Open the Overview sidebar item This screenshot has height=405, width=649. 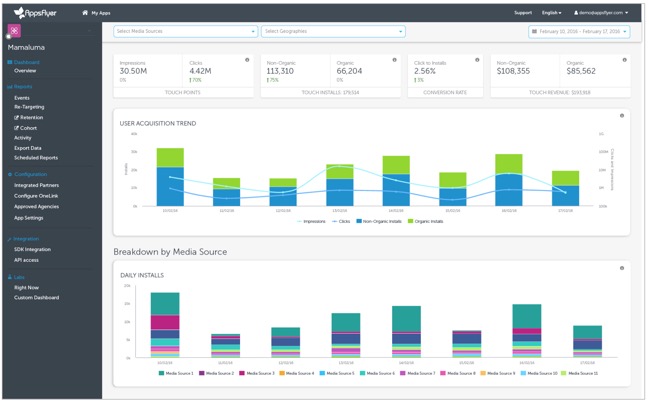pyautogui.click(x=25, y=71)
